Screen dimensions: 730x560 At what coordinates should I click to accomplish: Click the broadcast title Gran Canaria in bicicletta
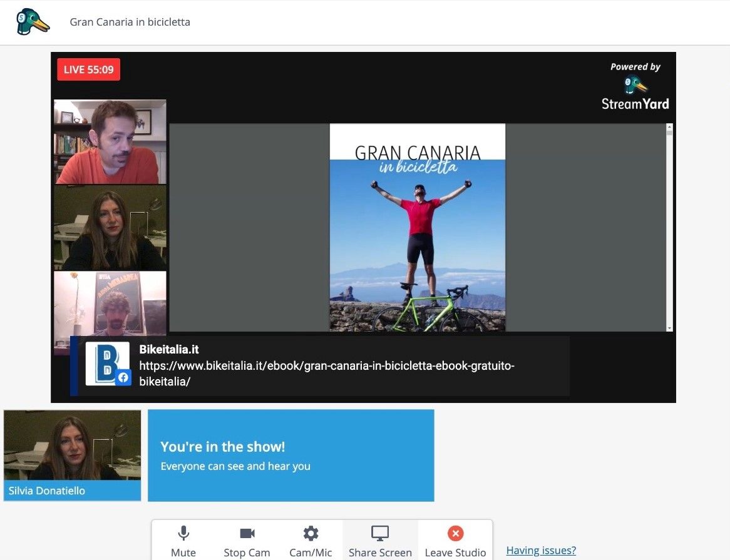coord(130,22)
